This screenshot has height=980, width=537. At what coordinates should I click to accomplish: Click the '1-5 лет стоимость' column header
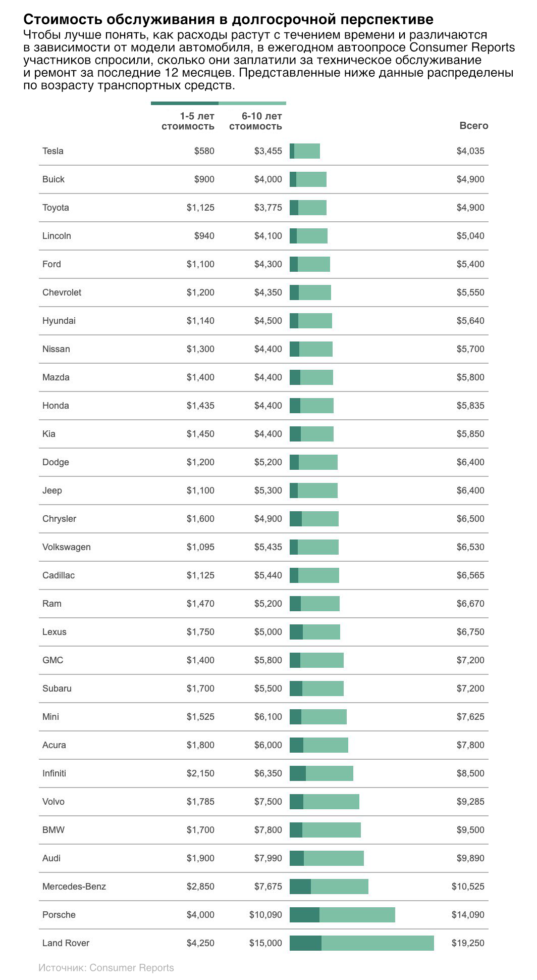tap(188, 121)
